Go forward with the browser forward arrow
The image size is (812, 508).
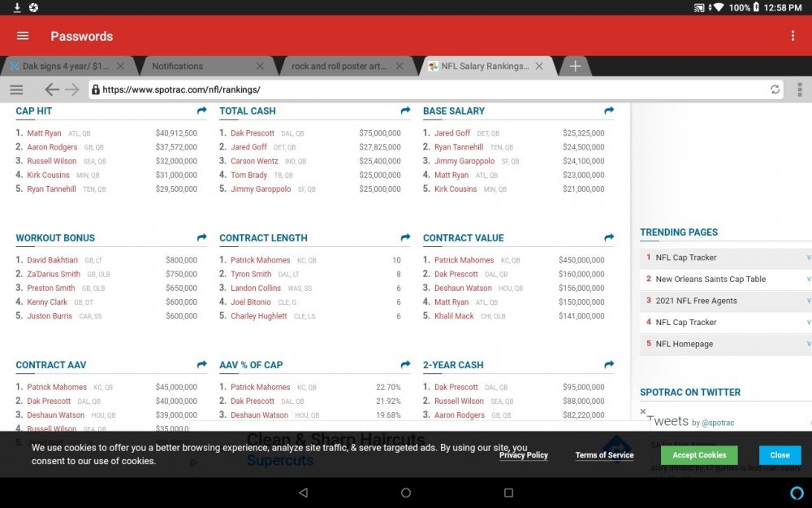[72, 89]
